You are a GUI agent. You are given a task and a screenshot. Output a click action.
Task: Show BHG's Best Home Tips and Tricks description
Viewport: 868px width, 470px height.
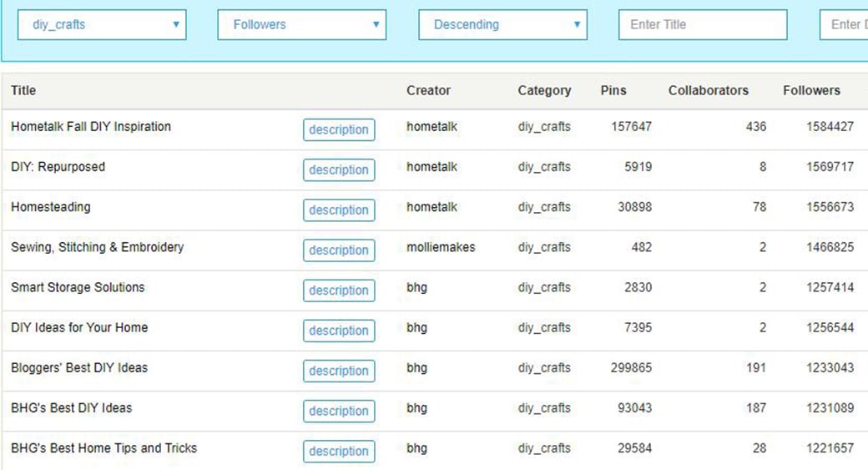point(338,451)
